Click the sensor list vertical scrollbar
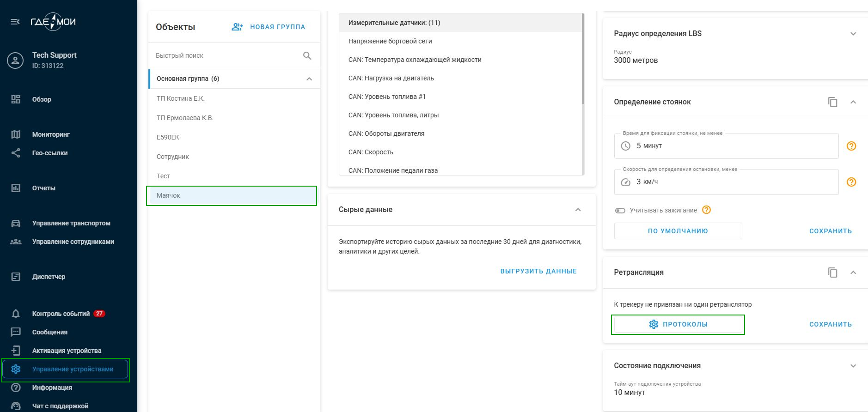This screenshot has height=412, width=868. point(583,60)
